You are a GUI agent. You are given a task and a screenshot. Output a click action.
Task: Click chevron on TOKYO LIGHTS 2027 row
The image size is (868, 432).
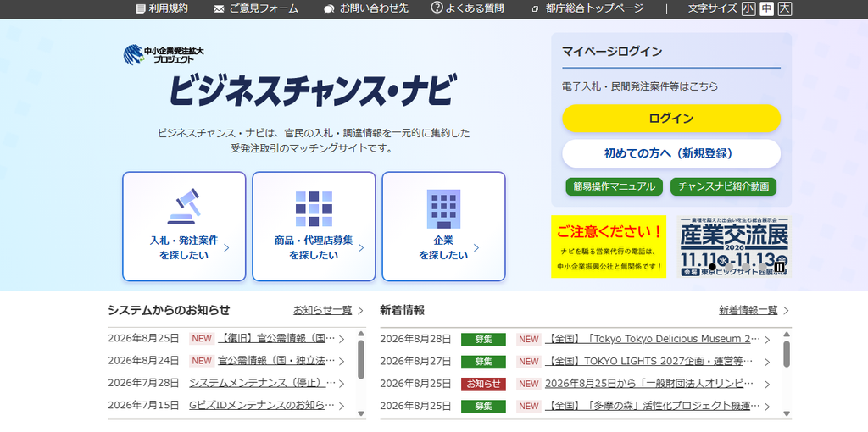[x=766, y=363]
